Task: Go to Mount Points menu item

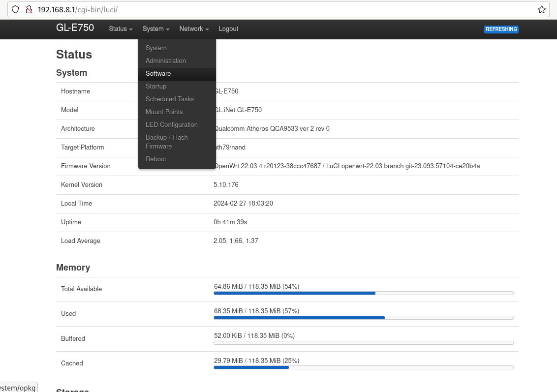Action: click(164, 112)
